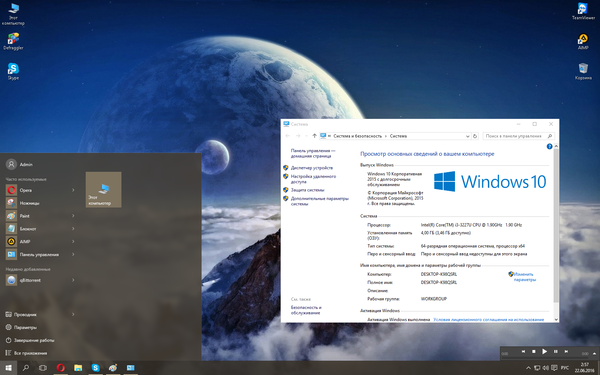The width and height of the screenshot is (600, 375).
Task: Select the Корзина recycle bin icon
Action: 583,72
